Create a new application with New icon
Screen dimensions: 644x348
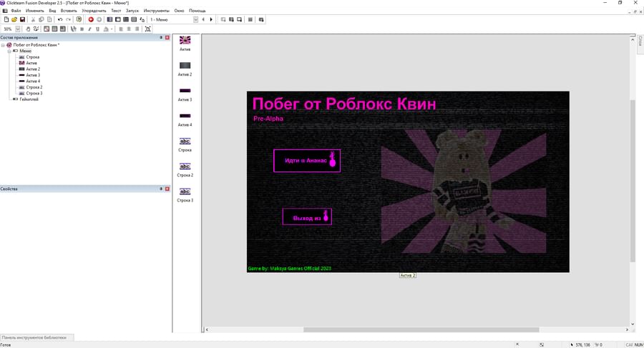pos(6,19)
